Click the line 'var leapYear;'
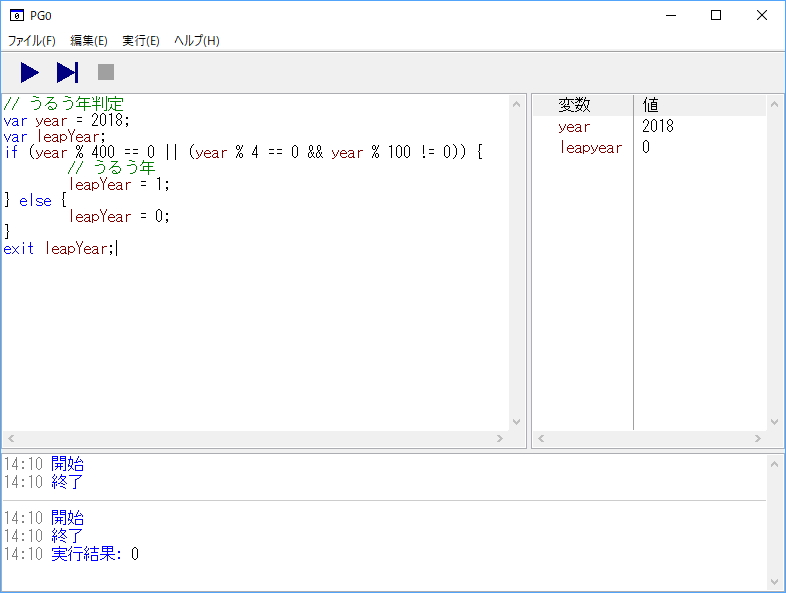This screenshot has width=786, height=593. click(55, 136)
